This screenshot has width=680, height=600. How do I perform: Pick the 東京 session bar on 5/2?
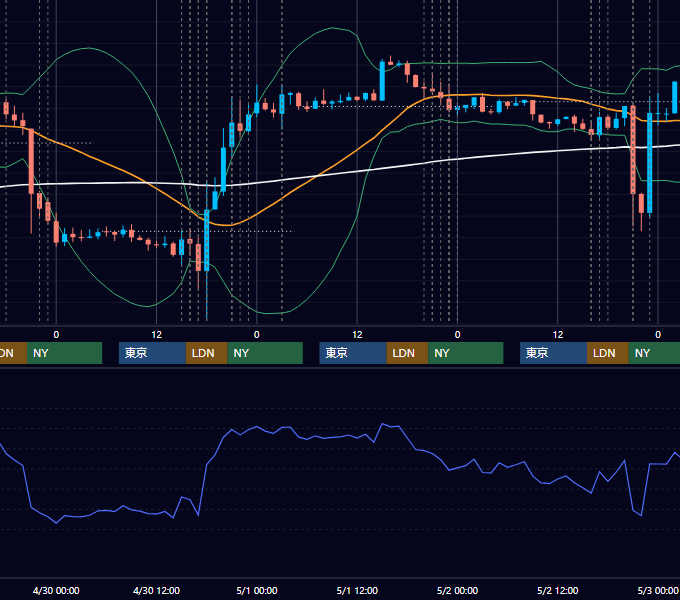coord(554,353)
